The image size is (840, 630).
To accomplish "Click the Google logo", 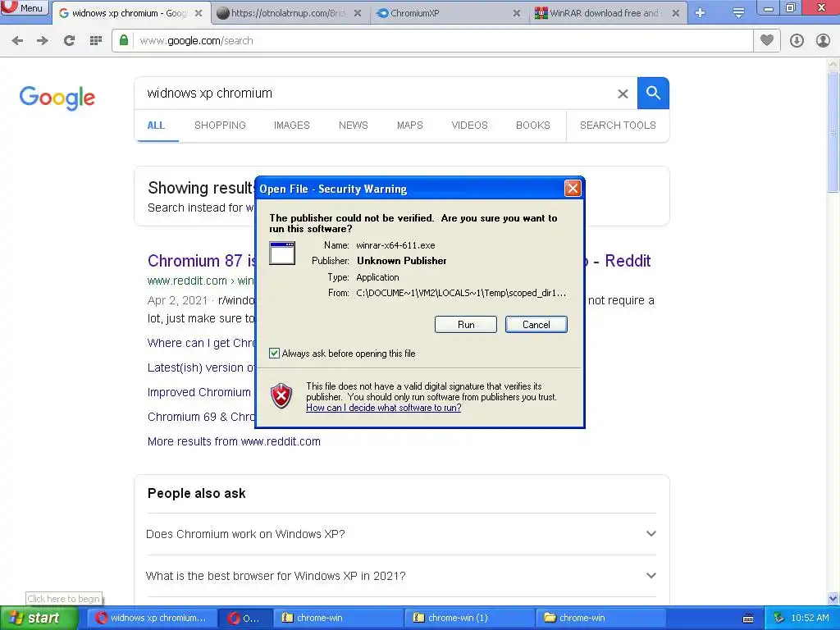I will click(x=57, y=98).
